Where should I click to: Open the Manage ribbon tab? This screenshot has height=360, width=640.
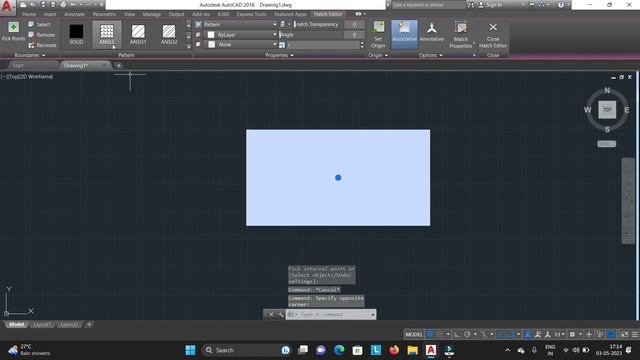point(152,14)
